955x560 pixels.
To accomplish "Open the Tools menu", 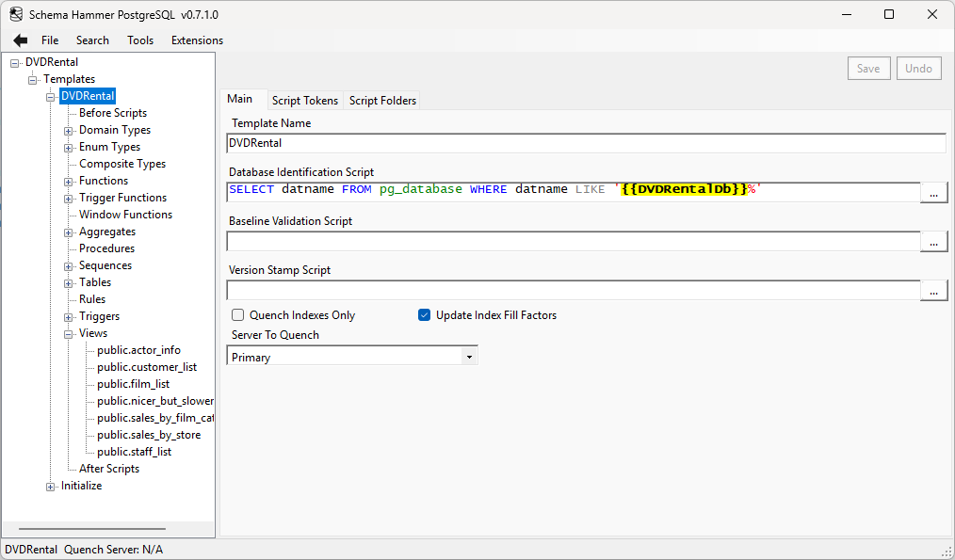I will click(140, 40).
